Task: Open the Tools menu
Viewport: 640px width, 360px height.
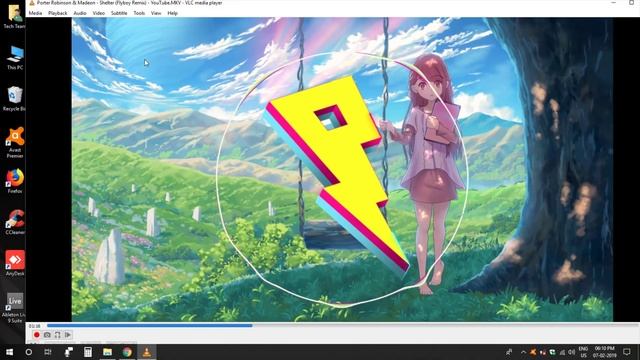Action: 139,13
